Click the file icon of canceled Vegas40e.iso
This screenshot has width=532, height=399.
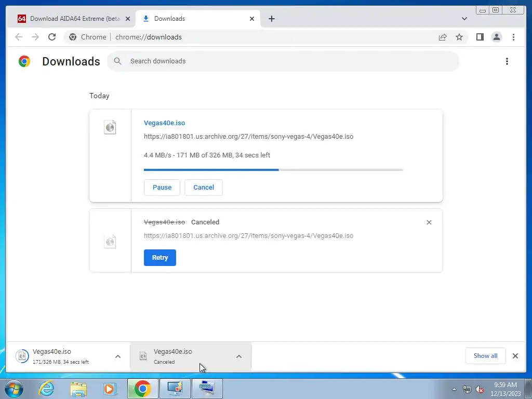click(x=110, y=242)
